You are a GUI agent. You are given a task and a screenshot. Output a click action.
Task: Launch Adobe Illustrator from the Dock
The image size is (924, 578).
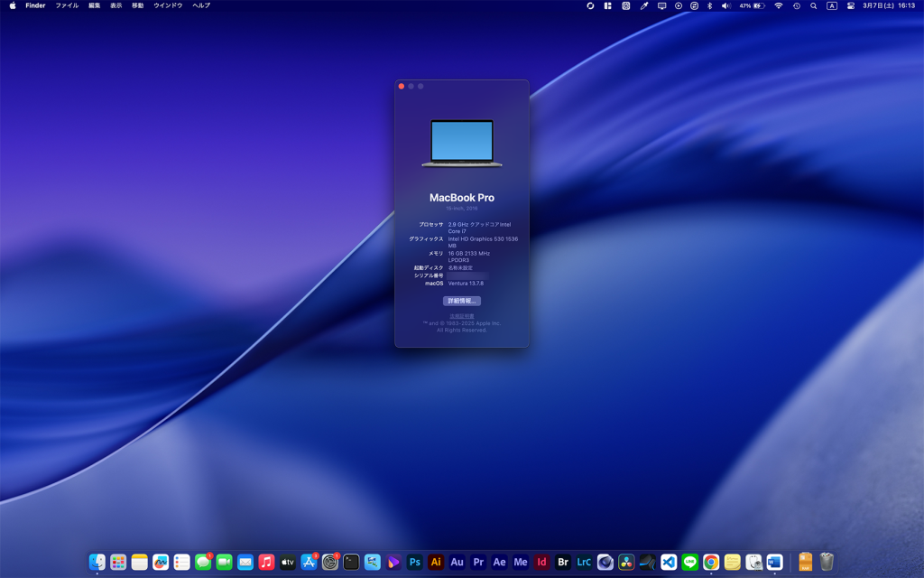436,562
